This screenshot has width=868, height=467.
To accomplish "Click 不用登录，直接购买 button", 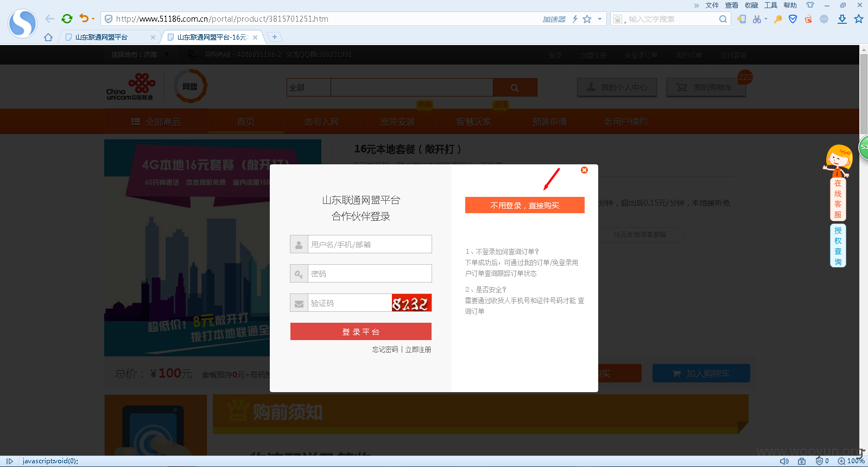I will [x=525, y=205].
